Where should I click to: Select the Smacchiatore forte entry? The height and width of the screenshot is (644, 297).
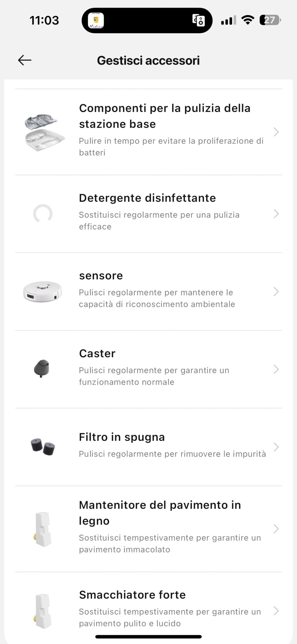click(132, 595)
